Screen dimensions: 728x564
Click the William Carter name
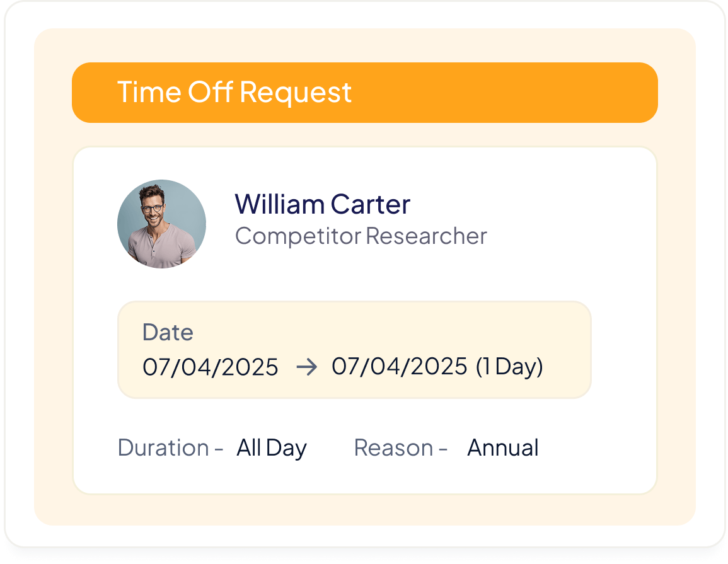[x=322, y=204]
